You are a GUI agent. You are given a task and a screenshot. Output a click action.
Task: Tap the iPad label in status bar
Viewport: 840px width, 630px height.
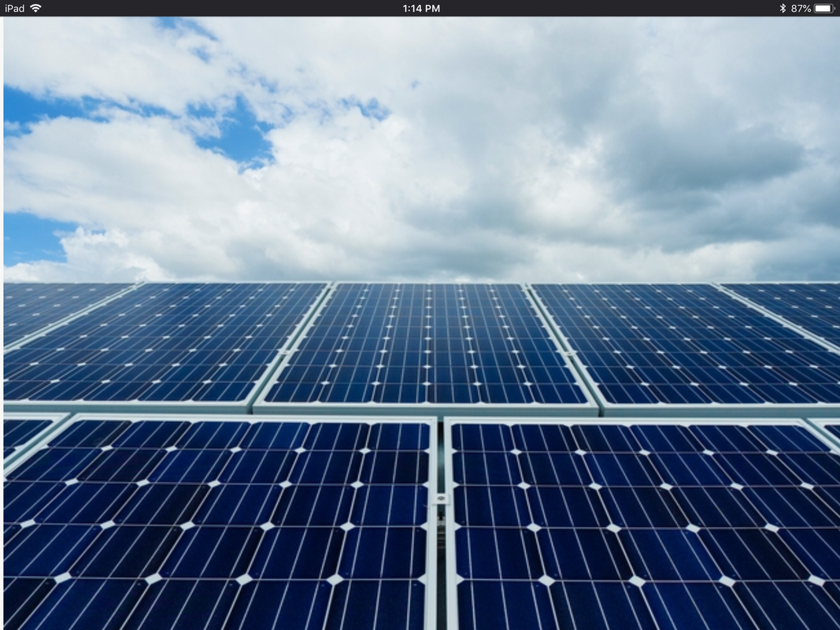pos(14,8)
